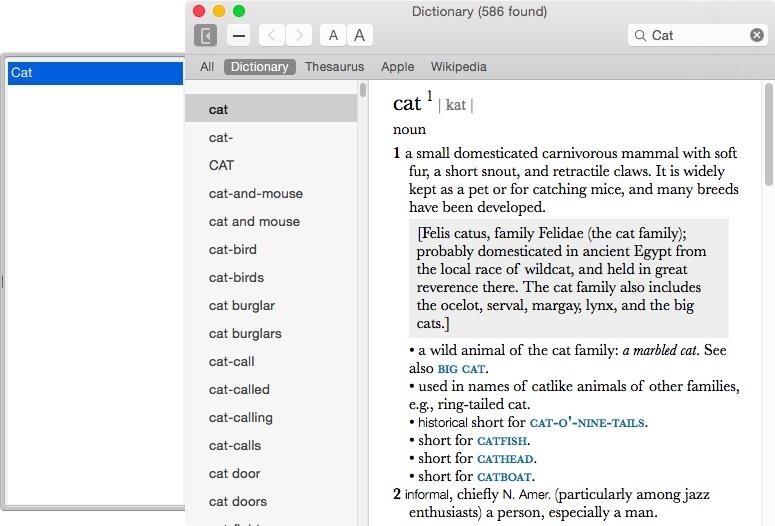Close the Dictionary window

click(199, 11)
